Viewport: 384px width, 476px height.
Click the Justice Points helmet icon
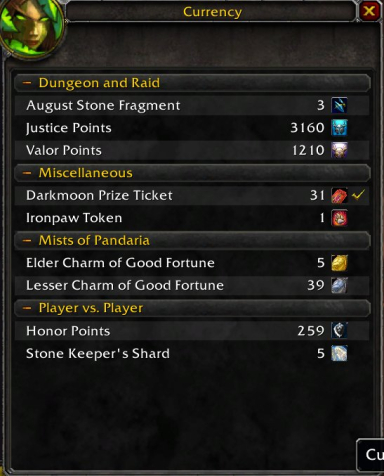click(x=339, y=128)
